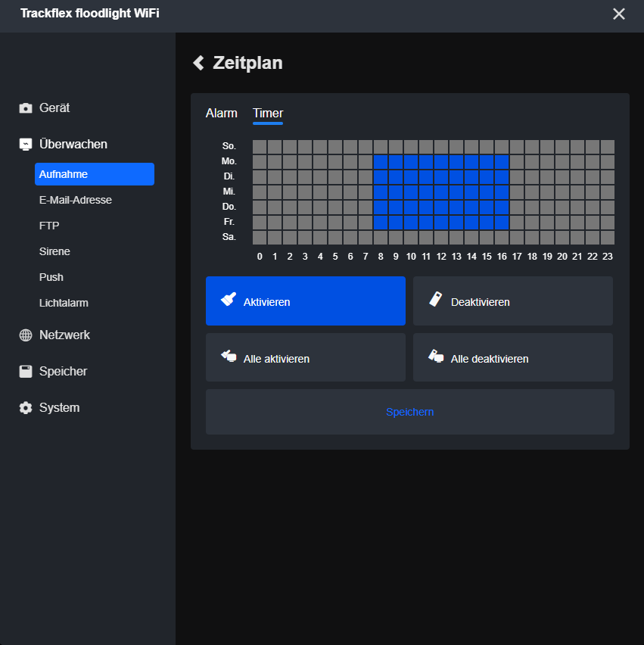Click the hour label 0 below the grid
This screenshot has height=645, width=644.
tap(260, 257)
